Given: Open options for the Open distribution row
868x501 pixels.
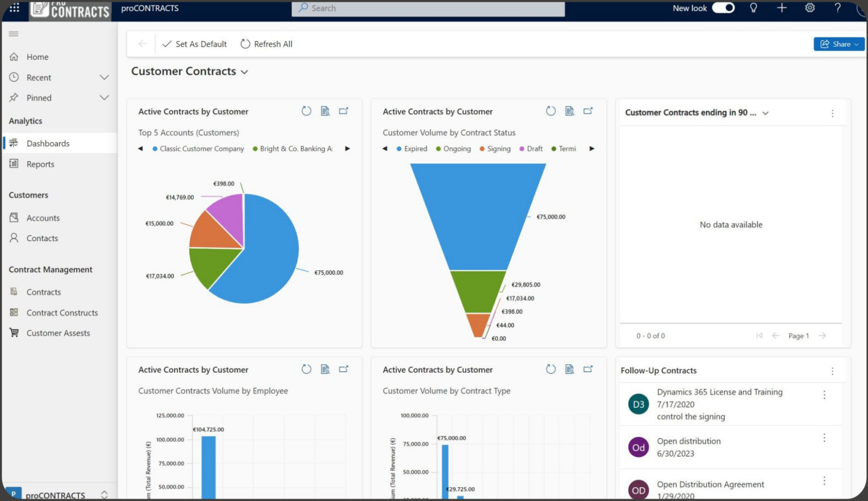Looking at the screenshot, I should 824,438.
